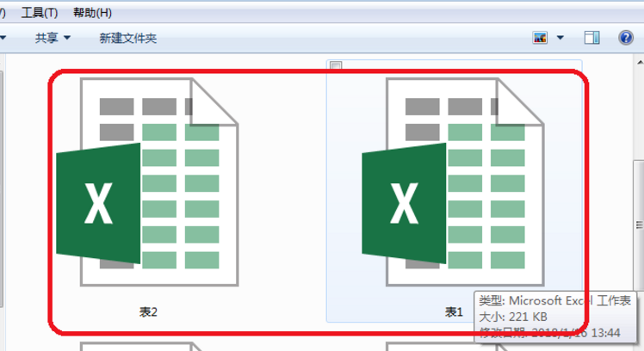This screenshot has width=644, height=351.
Task: Click the 表2 file name label
Action: (x=148, y=312)
